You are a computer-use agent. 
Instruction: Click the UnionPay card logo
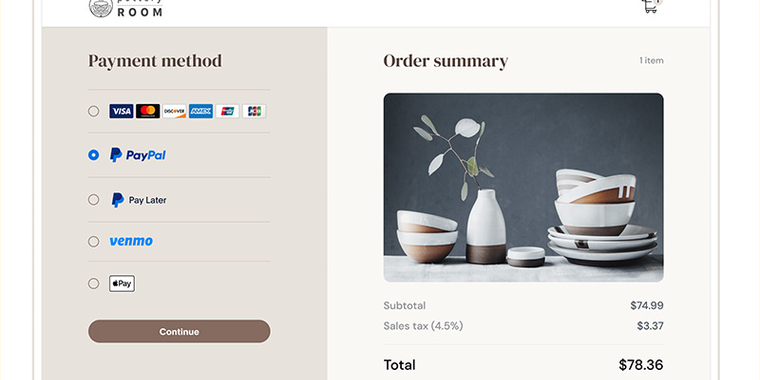click(227, 111)
